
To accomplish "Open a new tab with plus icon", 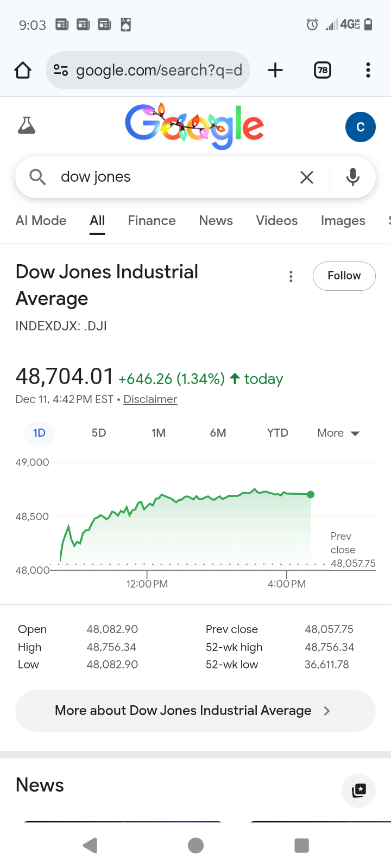I will [x=275, y=70].
